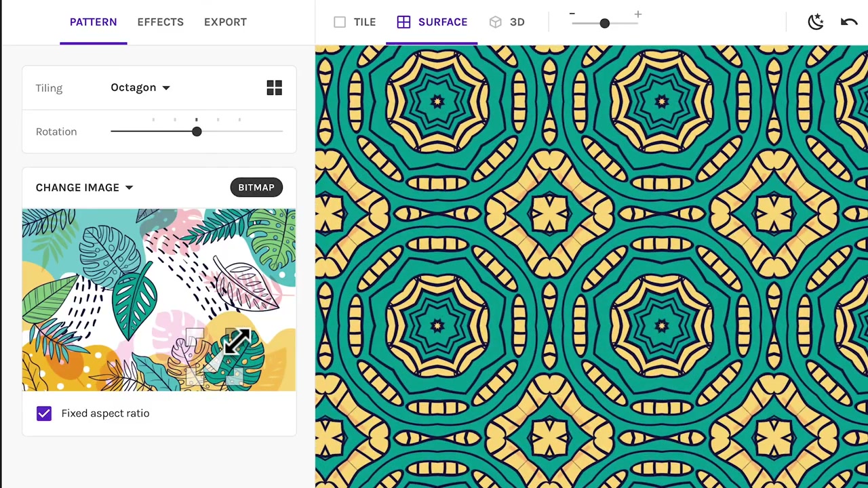Toggle the Tile view checkbox
Viewport: 868px width, 488px height.
pos(340,22)
